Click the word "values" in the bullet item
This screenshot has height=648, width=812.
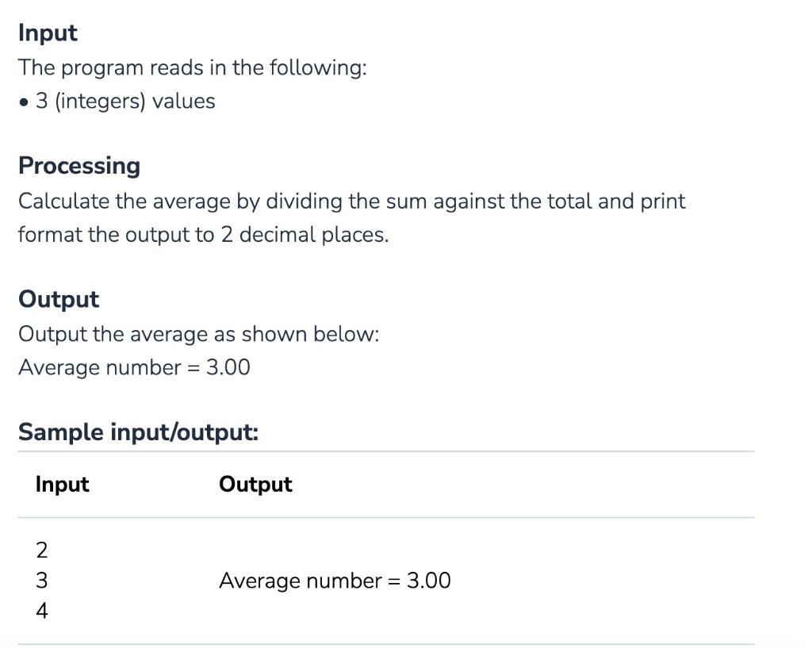coord(183,101)
